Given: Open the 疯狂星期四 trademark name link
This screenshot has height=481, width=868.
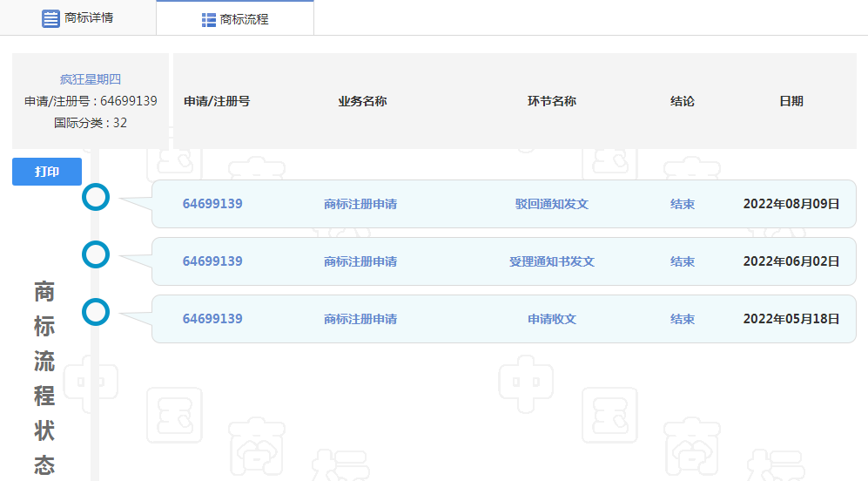Looking at the screenshot, I should (x=91, y=79).
